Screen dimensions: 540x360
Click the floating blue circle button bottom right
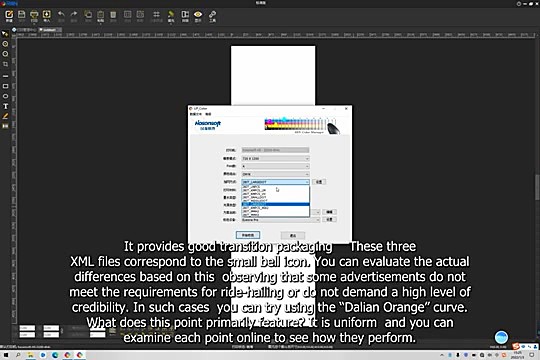[501, 337]
